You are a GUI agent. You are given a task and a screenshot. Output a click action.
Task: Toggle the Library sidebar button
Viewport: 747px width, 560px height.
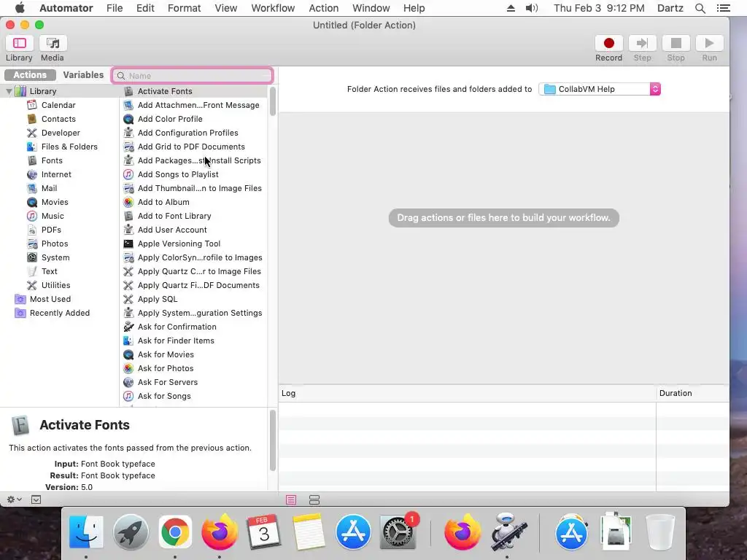click(19, 43)
